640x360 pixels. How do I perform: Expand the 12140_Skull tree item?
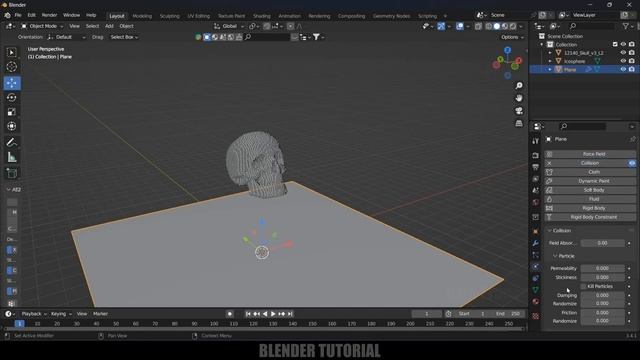tap(550, 53)
